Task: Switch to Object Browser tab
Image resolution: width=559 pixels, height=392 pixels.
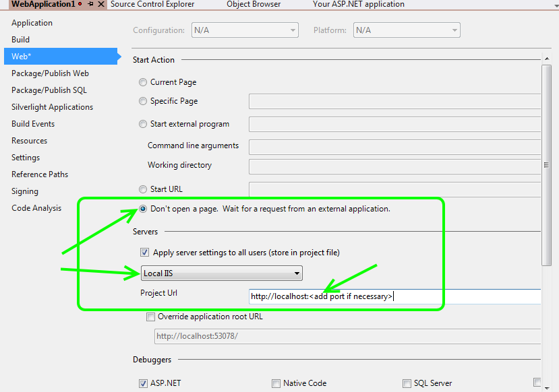Action: [x=254, y=4]
